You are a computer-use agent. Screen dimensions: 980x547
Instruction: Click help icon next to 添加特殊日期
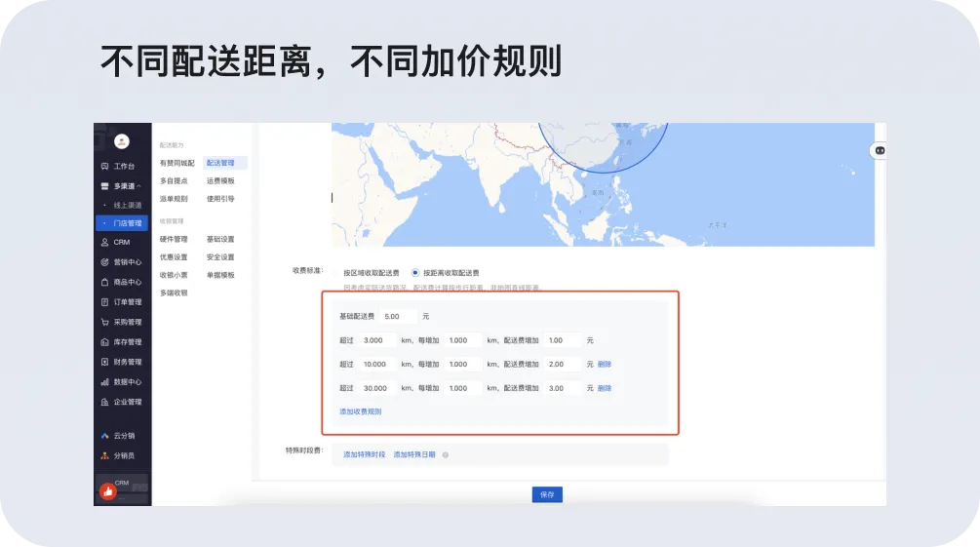pyautogui.click(x=446, y=455)
